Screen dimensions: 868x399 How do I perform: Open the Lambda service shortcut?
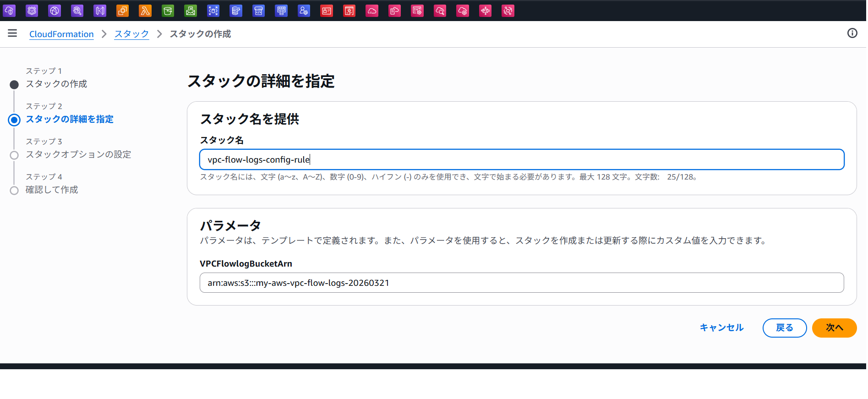[x=145, y=11]
